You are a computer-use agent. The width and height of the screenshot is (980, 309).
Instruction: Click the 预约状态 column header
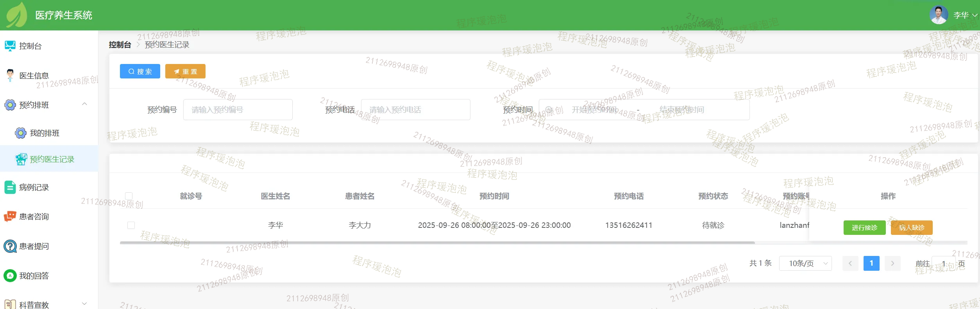coord(713,196)
